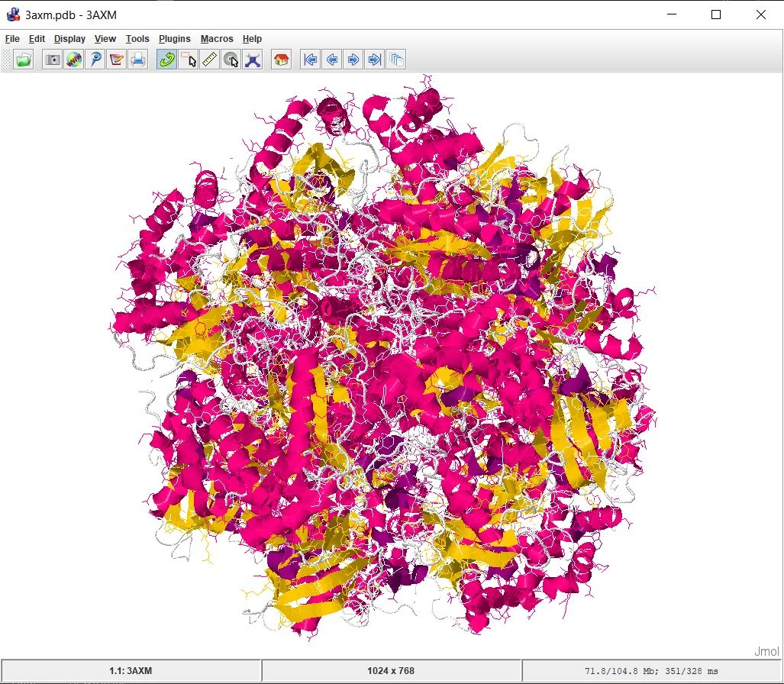Open the Macros menu
Viewport: 784px width, 684px height.
(217, 38)
